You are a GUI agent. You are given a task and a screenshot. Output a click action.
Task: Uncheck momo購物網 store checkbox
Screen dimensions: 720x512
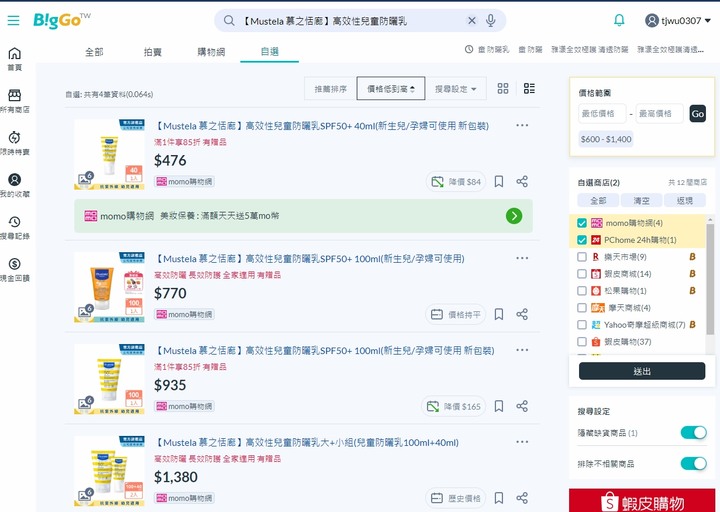pos(582,223)
